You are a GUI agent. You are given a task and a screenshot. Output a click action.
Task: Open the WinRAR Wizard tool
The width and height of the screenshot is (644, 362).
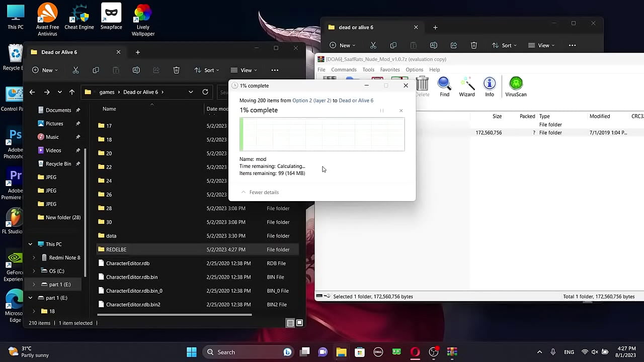[x=467, y=86]
